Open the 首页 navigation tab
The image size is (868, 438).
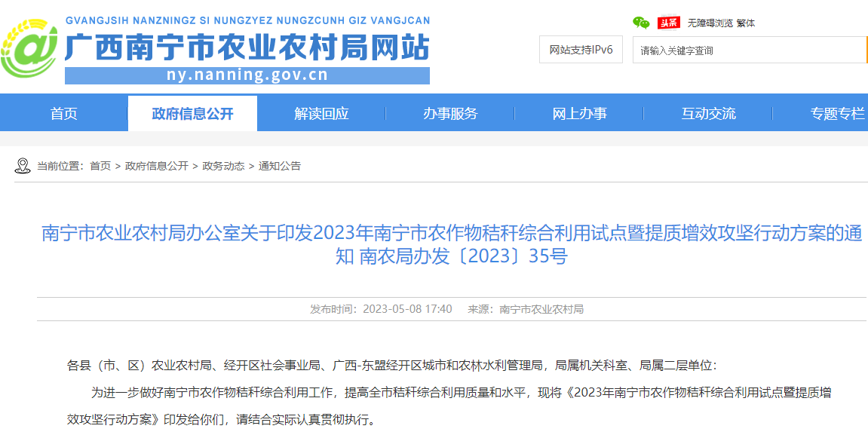[64, 114]
